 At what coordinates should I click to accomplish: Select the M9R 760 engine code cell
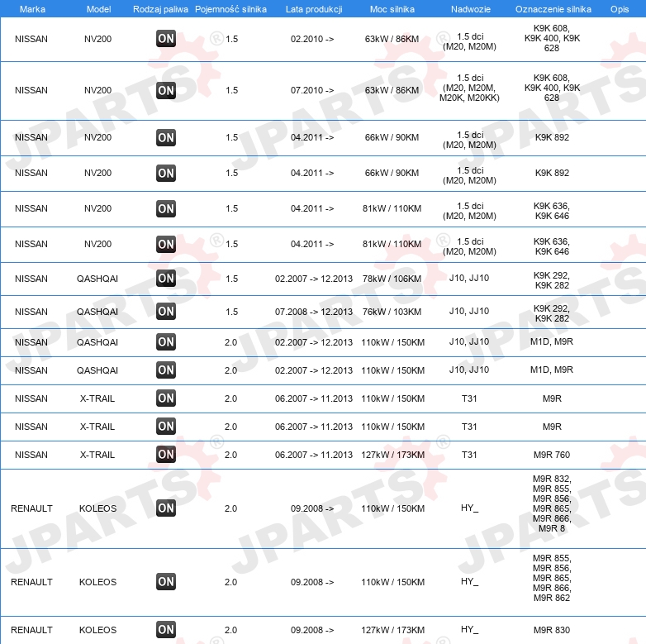point(552,455)
